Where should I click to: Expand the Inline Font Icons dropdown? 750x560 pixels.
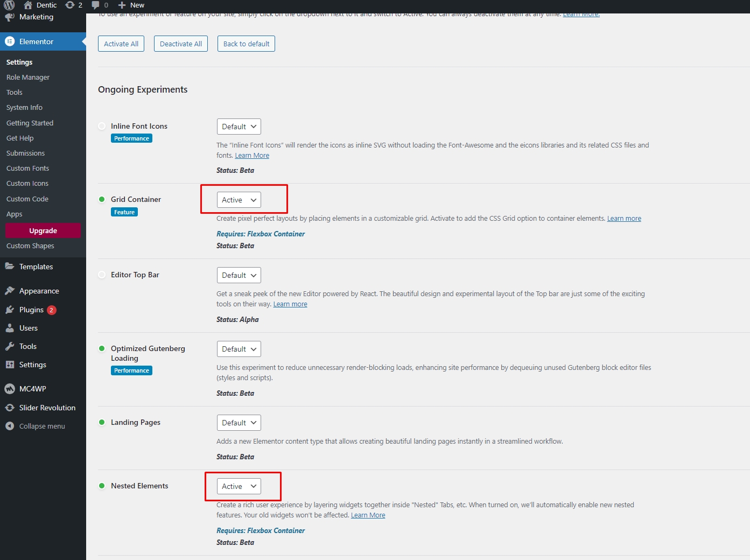239,127
